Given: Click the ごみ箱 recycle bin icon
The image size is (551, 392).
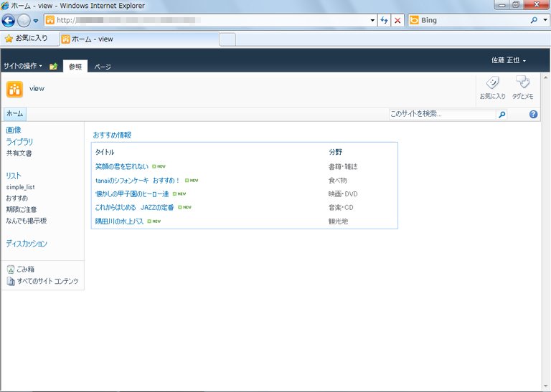Looking at the screenshot, I should tap(11, 269).
